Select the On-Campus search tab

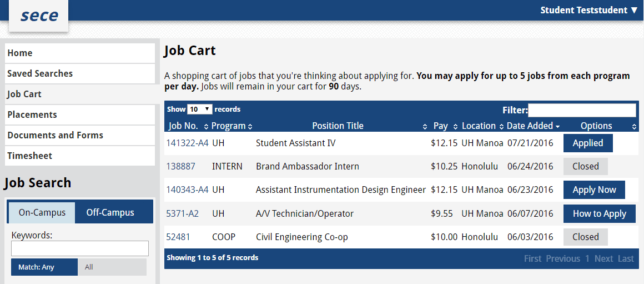click(42, 212)
